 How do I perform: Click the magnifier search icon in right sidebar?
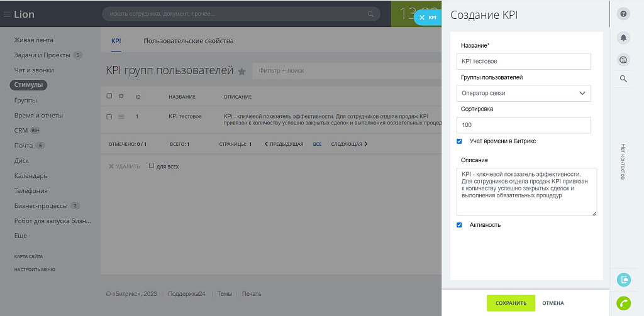point(623,79)
